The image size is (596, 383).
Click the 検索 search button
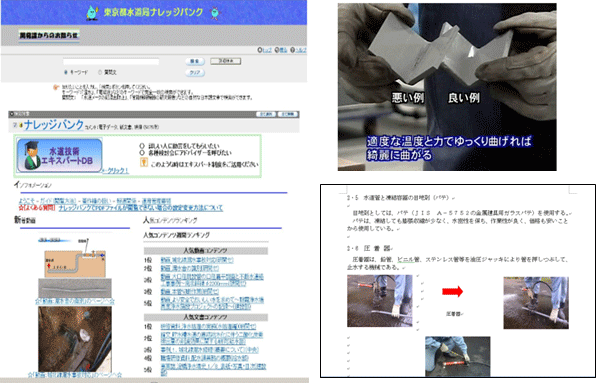pos(195,61)
